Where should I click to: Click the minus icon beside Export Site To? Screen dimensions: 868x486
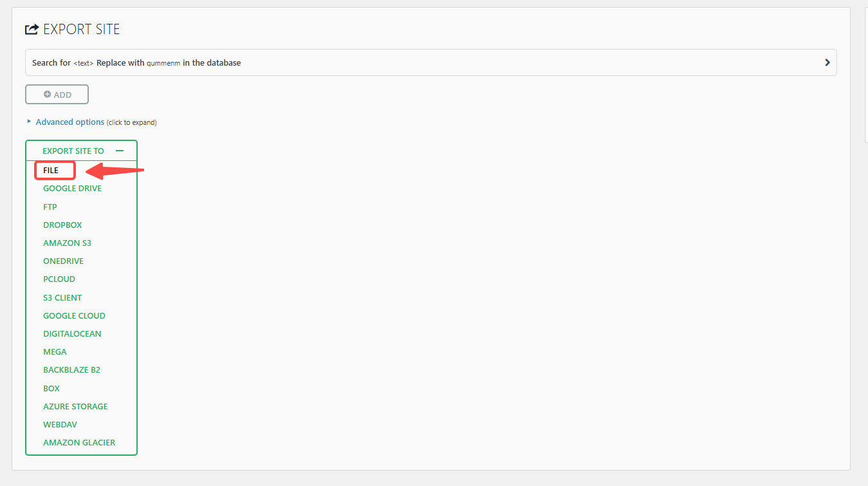click(120, 151)
